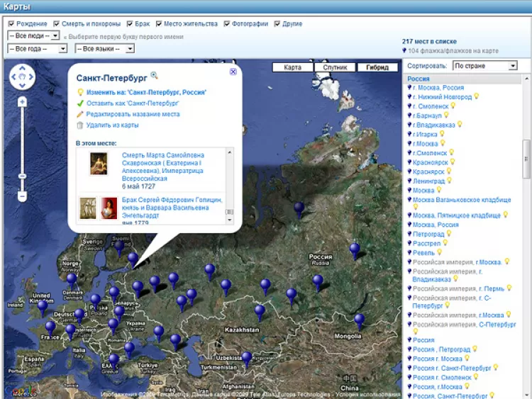Screen dimensions: 532x399
Task: Click the lightbulb icon next to г. Нижний Новгород
Action: click(x=477, y=96)
